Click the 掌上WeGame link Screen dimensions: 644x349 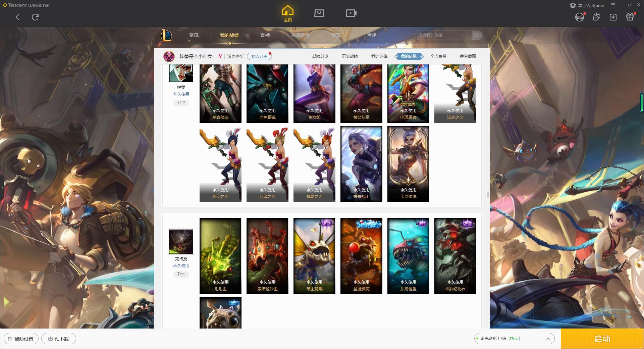pos(587,5)
